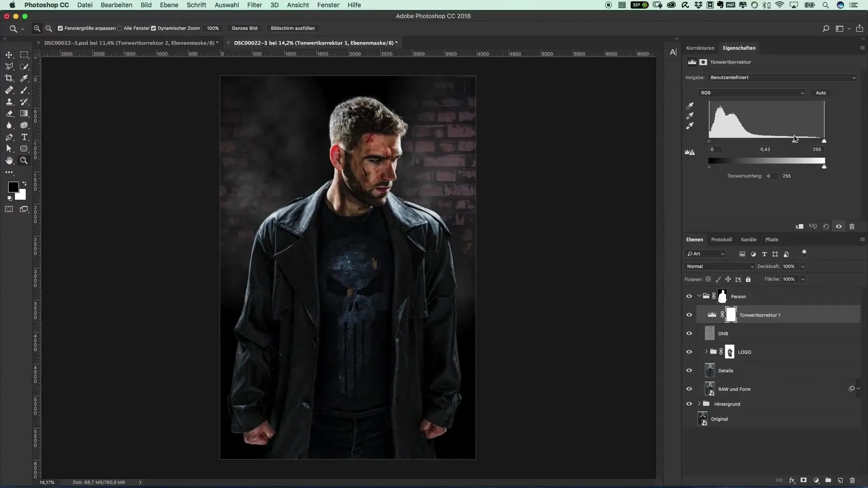This screenshot has height=488, width=868.
Task: Click the Bildschirm füllen button
Action: tap(292, 28)
